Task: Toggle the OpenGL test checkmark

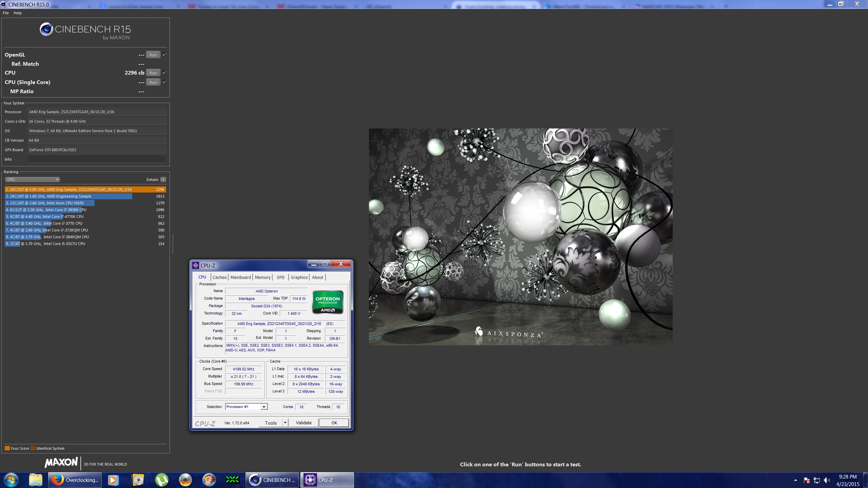Action: pos(164,54)
